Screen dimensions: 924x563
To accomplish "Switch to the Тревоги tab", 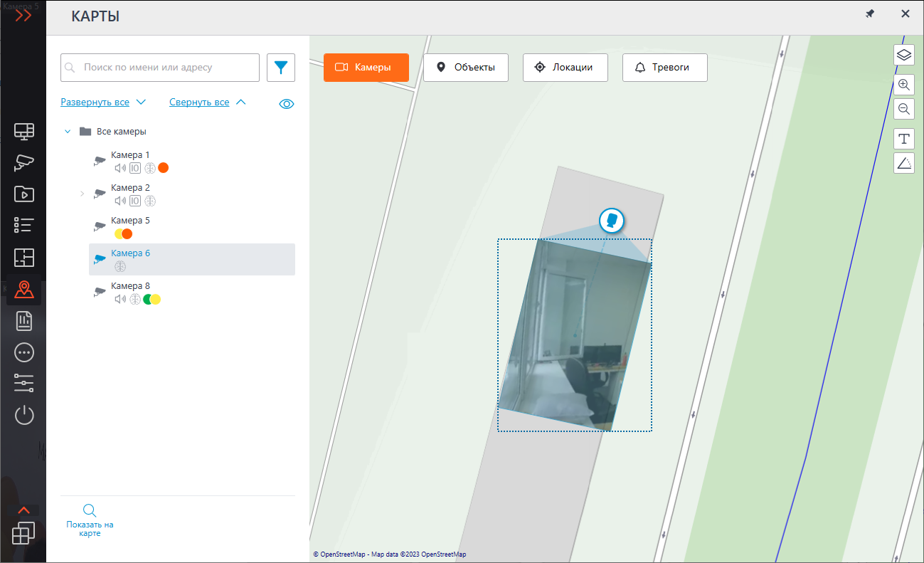I will coord(665,67).
